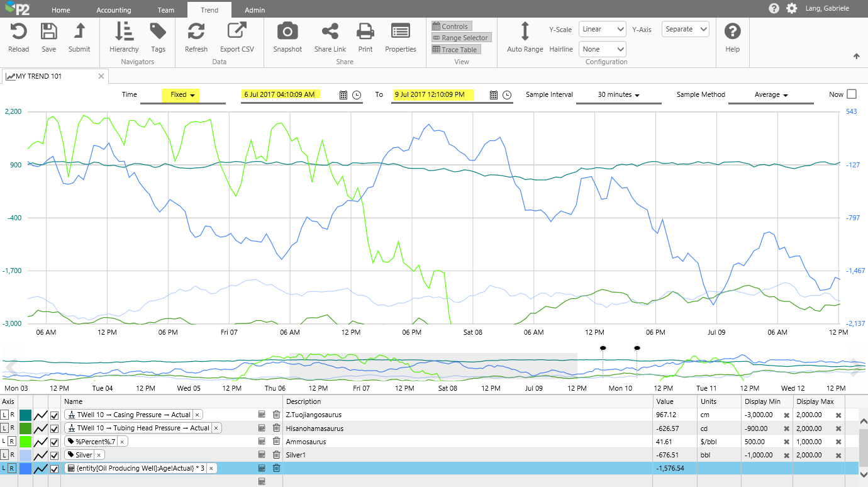Delete the Casing Pressure trace with trash icon

(276, 415)
